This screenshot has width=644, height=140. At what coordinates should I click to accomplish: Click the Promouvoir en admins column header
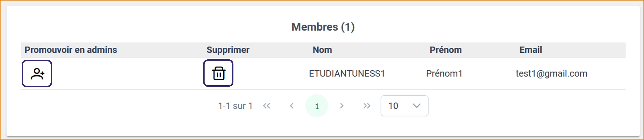point(71,50)
